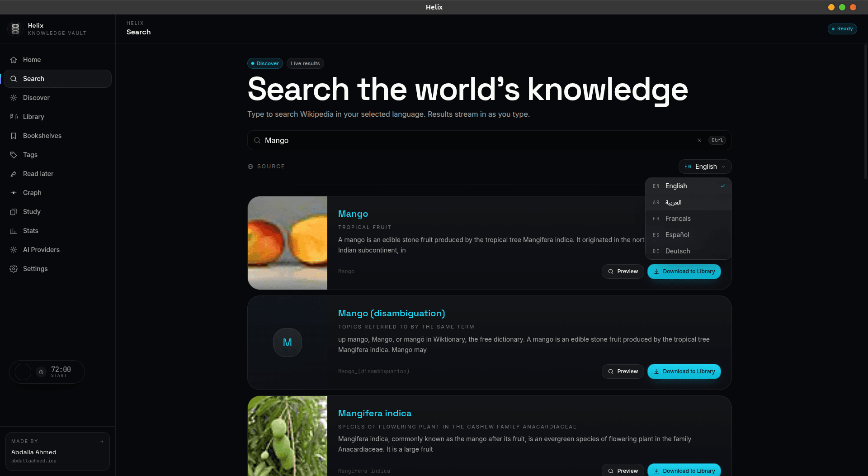Open Bookshelves bookmark icon in sidebar
The width and height of the screenshot is (868, 476).
tap(14, 136)
